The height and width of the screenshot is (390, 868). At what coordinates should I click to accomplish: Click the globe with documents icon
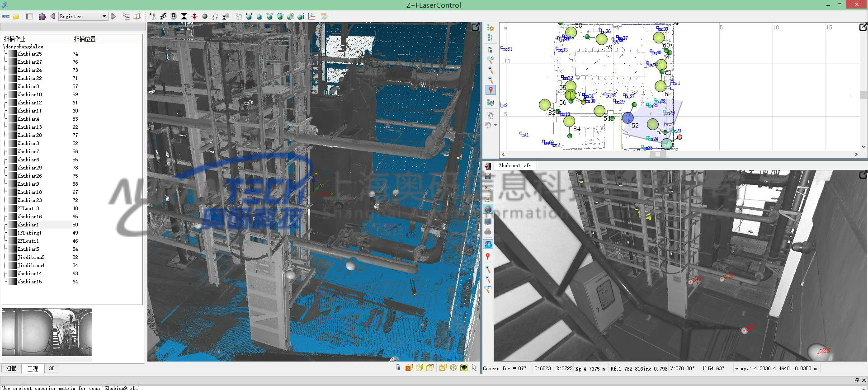[x=291, y=16]
